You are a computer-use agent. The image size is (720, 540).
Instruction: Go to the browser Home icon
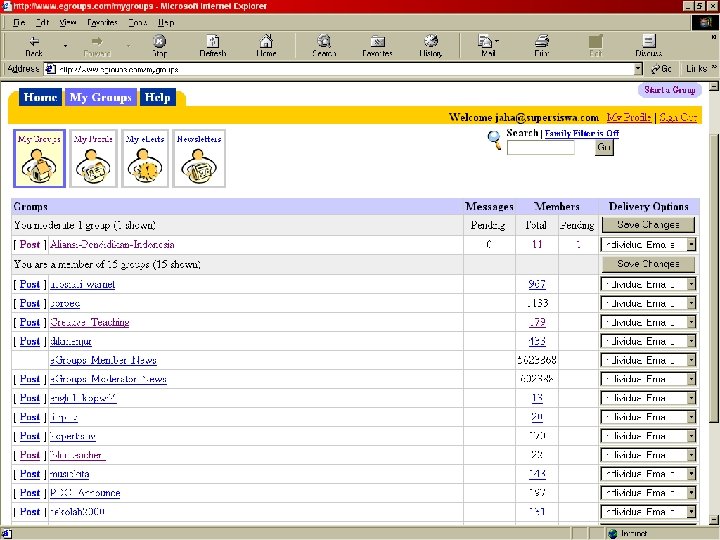(x=266, y=46)
